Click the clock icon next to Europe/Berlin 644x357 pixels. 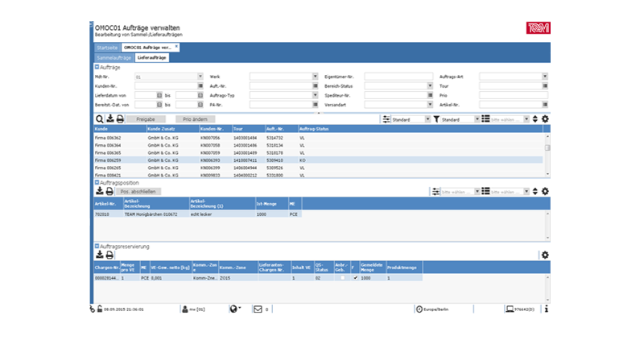(419, 309)
